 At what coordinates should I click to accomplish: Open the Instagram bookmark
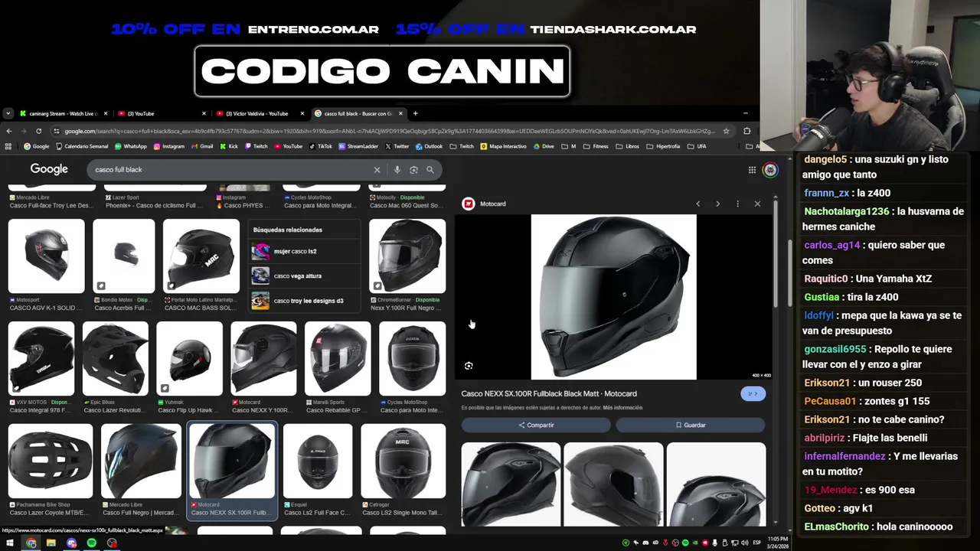pos(168,146)
